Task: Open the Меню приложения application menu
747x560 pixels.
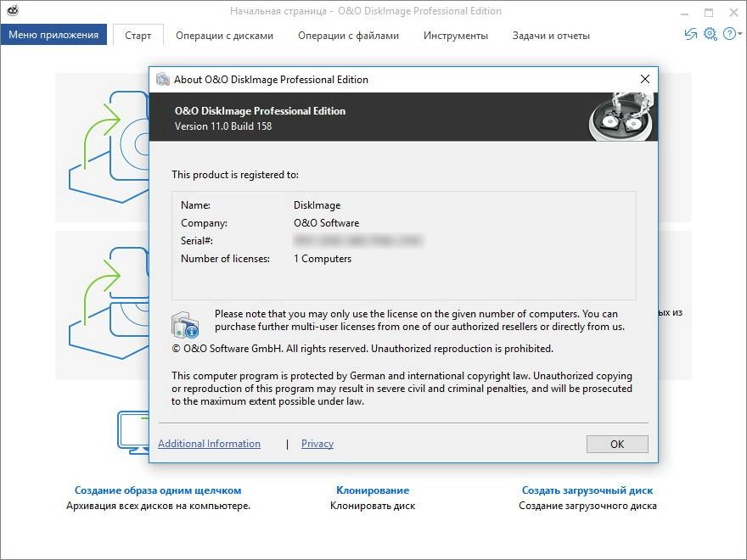Action: (x=53, y=35)
